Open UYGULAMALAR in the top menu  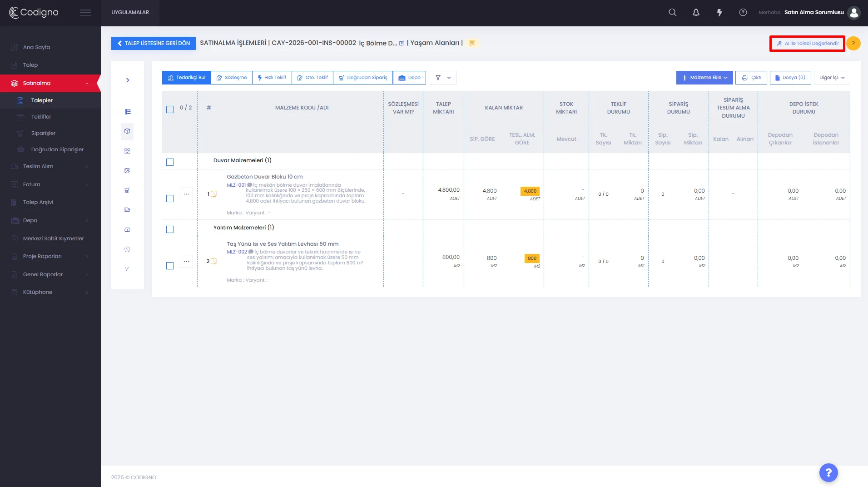pyautogui.click(x=130, y=12)
